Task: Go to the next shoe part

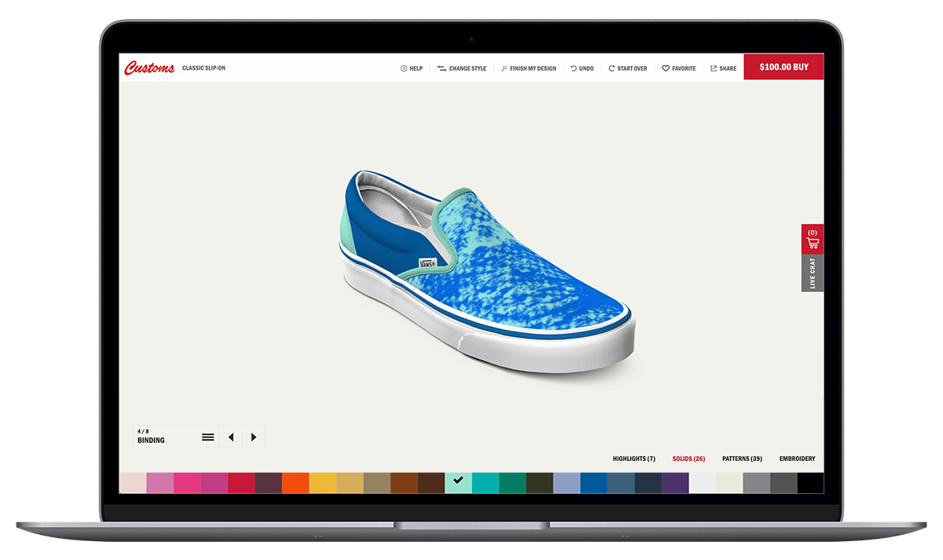Action: tap(253, 437)
